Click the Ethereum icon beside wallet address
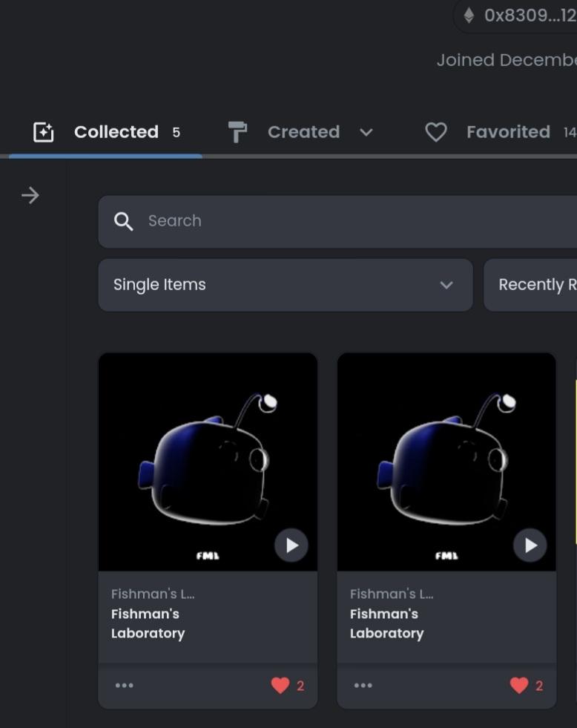 pos(469,16)
